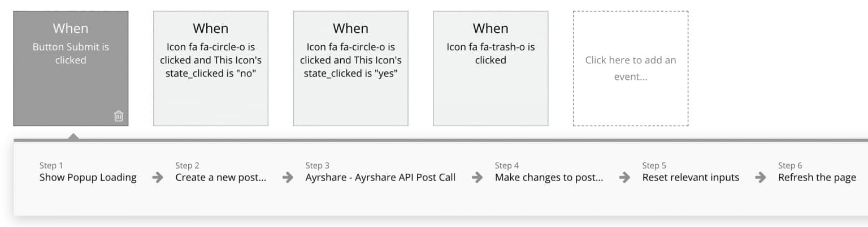This screenshot has height=227, width=868.
Task: Click arrow between Step 2 and Step 3
Action: (288, 178)
